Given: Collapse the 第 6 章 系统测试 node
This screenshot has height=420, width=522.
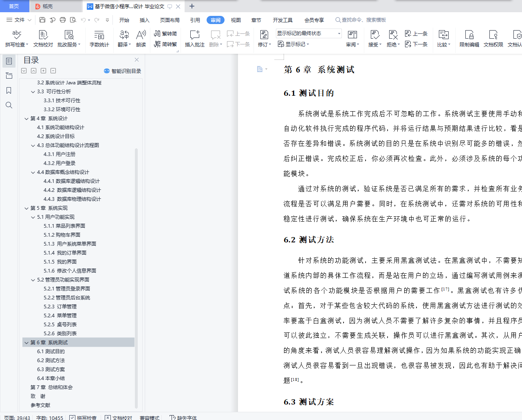Looking at the screenshot, I should [x=26, y=343].
